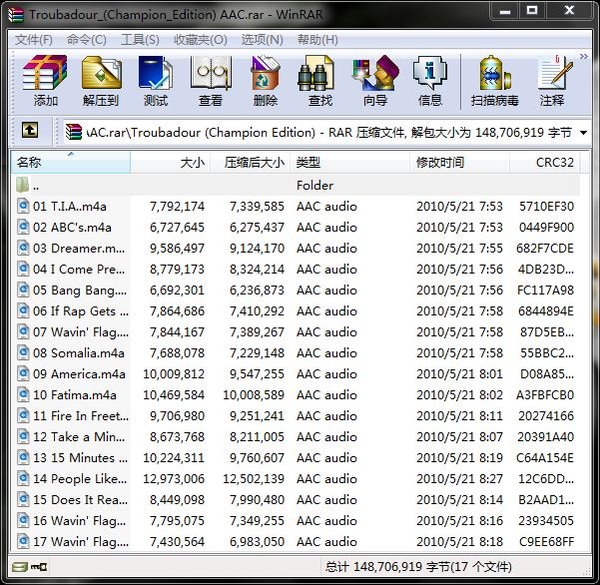This screenshot has width=600, height=585.
Task: Click size value 7,430,564
Action: pyautogui.click(x=177, y=541)
